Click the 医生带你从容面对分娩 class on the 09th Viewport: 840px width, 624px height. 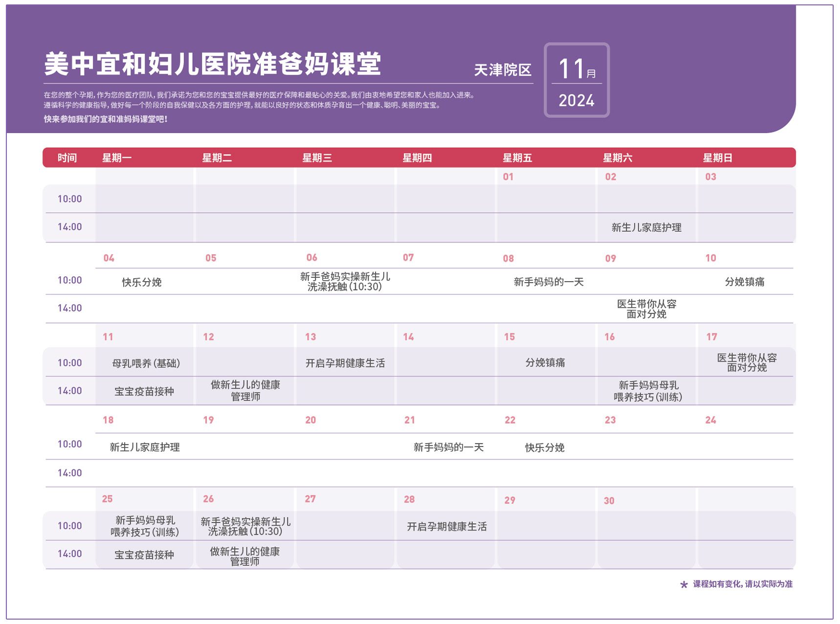(646, 309)
